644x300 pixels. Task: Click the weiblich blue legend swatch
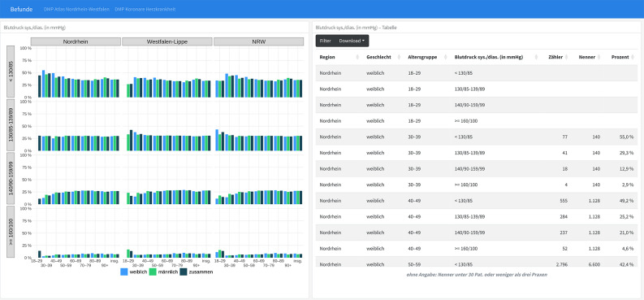[x=124, y=272]
